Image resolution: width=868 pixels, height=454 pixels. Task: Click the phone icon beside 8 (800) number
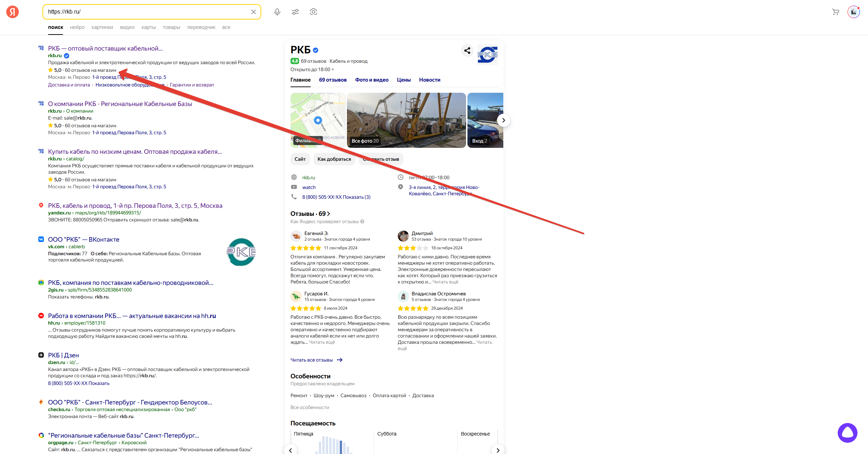pyautogui.click(x=294, y=197)
